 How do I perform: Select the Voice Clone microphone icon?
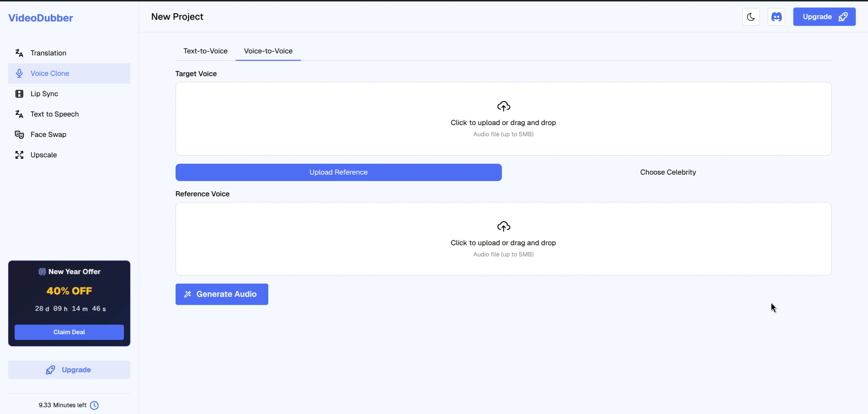point(19,73)
